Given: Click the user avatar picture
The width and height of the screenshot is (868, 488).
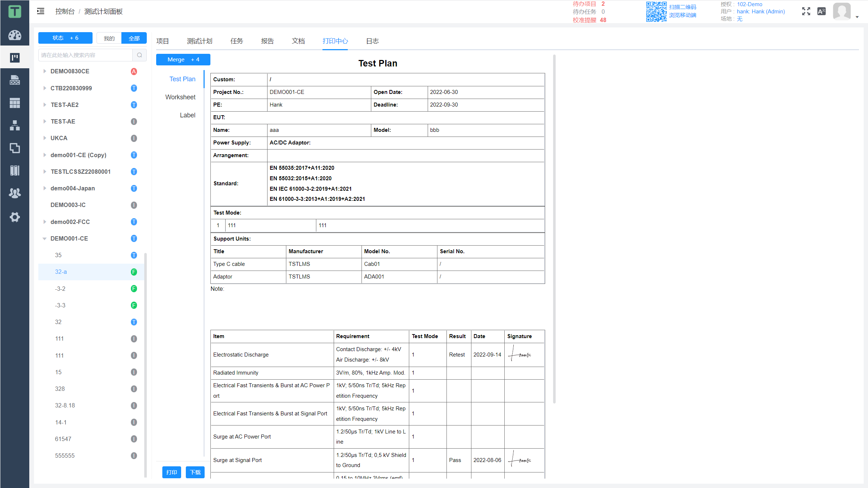Looking at the screenshot, I should [x=842, y=11].
